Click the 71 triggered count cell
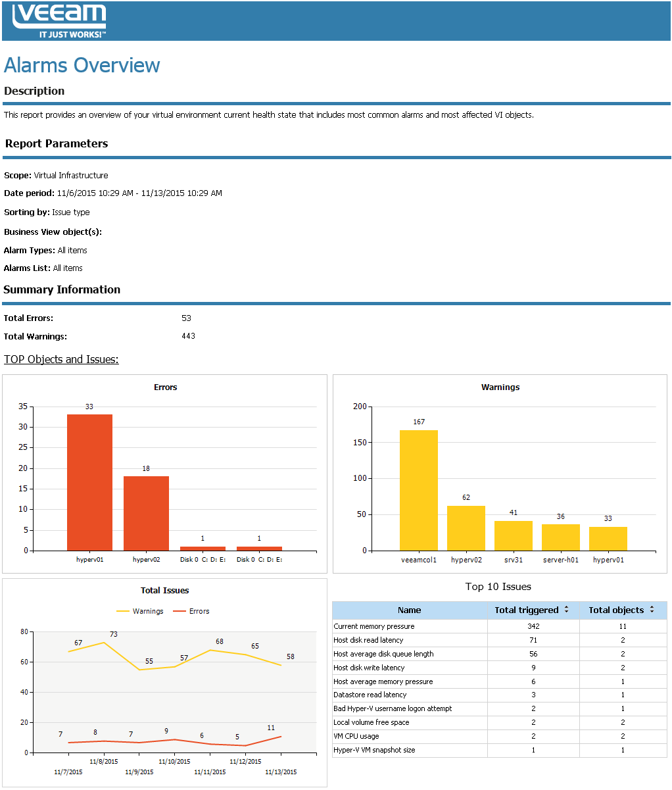This screenshot has width=672, height=790. 533,640
